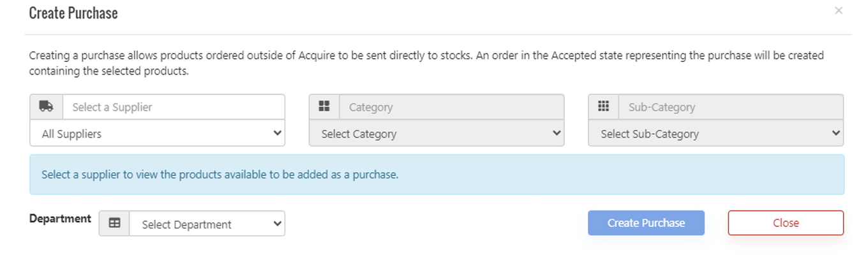868x255 pixels.
Task: Click the Category four-square grid icon
Action: (324, 107)
